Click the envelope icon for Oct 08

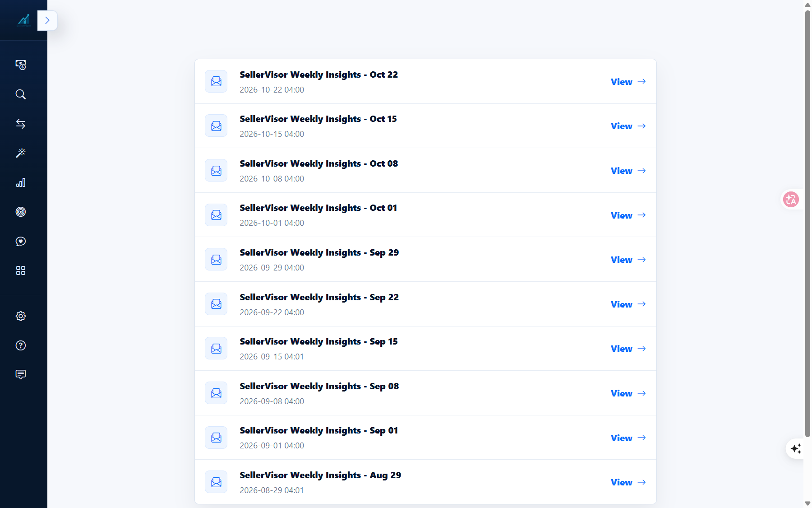tap(216, 170)
